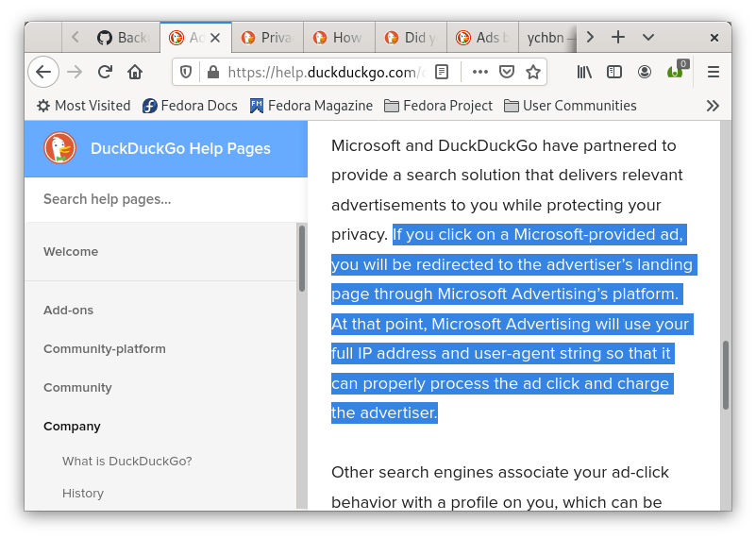This screenshot has width=756, height=538.
Task: Reload the current page
Action: tap(105, 72)
